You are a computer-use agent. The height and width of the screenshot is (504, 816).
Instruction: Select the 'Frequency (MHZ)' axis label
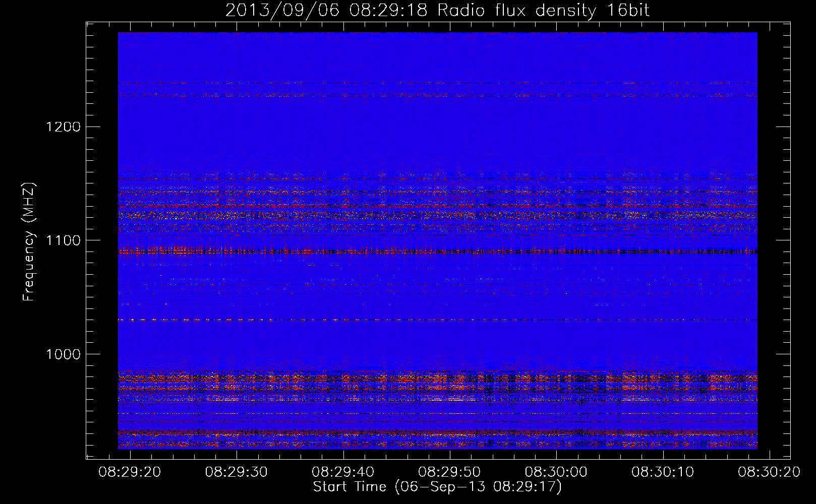click(29, 242)
